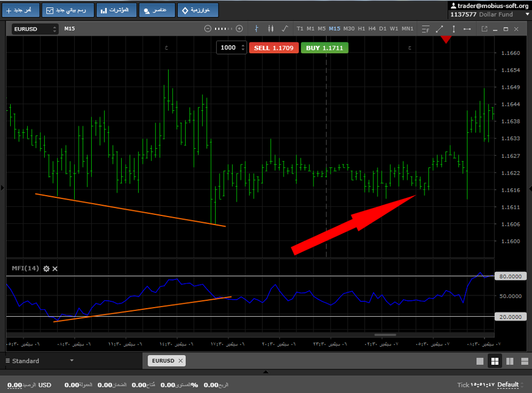Expand the bottom panel arrow
The image size is (532, 393).
(x=265, y=372)
